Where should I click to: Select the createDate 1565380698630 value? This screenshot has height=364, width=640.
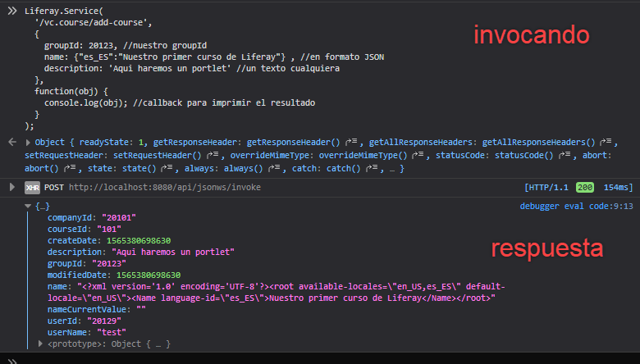139,240
